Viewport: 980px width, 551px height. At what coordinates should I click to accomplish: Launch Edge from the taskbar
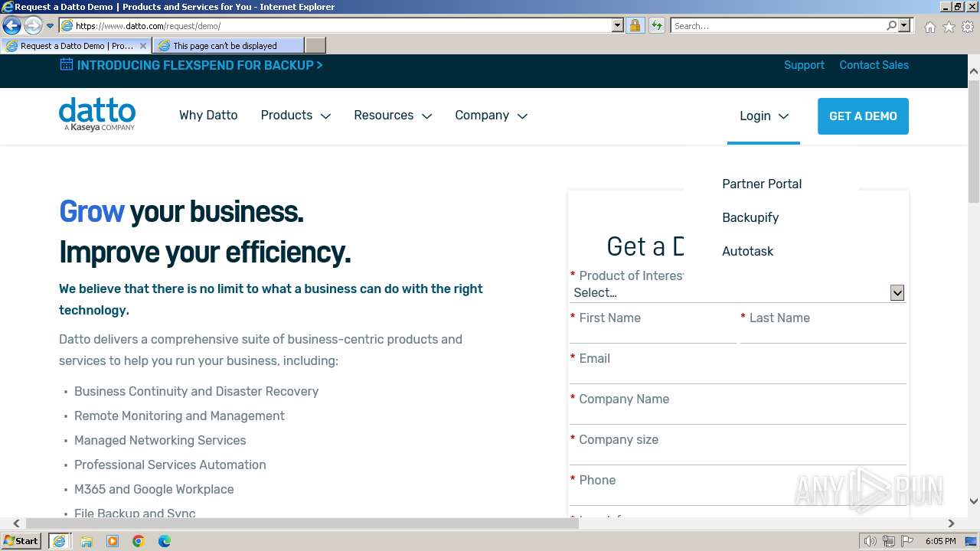click(x=165, y=541)
